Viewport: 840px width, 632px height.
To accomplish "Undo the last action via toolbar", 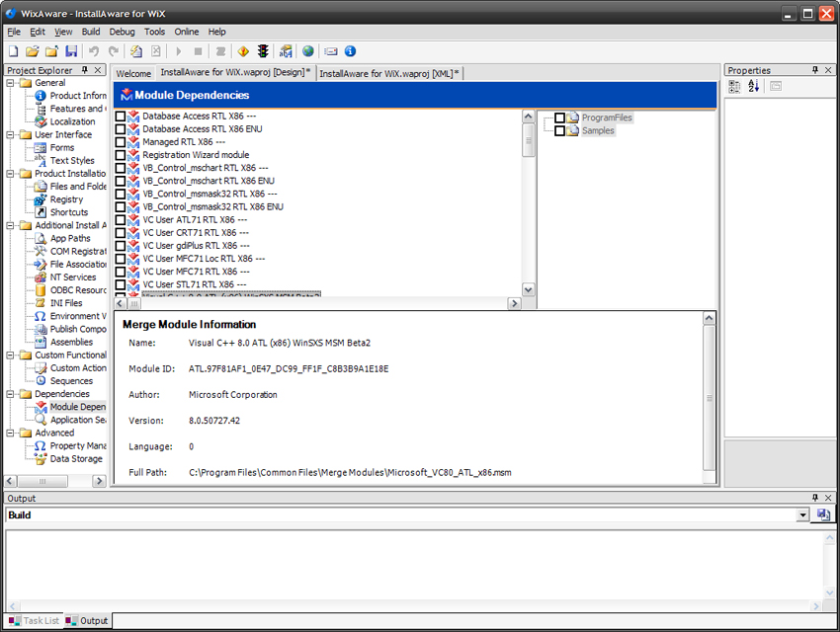I will (x=94, y=51).
